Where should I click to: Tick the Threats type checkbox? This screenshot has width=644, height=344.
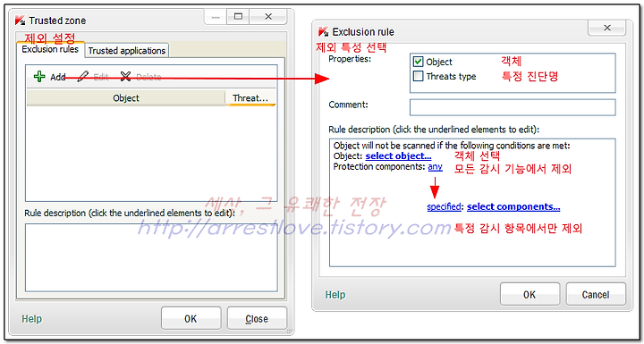coord(418,76)
